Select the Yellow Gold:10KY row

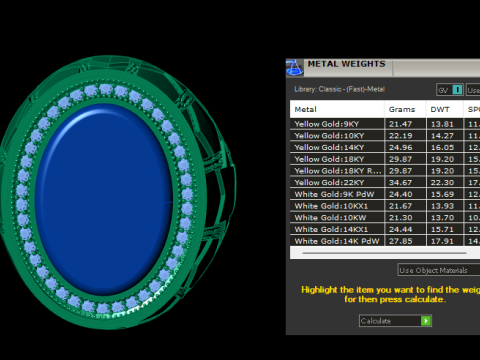click(385, 136)
